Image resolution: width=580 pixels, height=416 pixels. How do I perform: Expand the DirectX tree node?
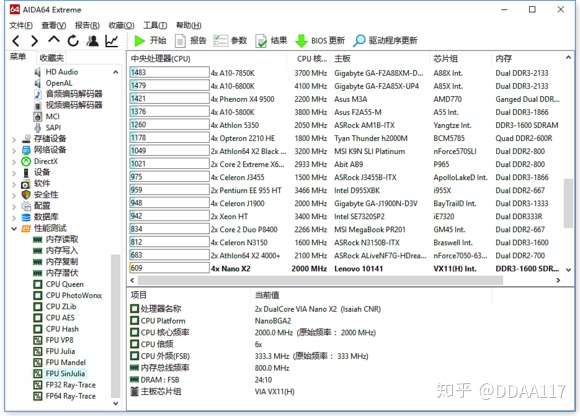pyautogui.click(x=14, y=162)
